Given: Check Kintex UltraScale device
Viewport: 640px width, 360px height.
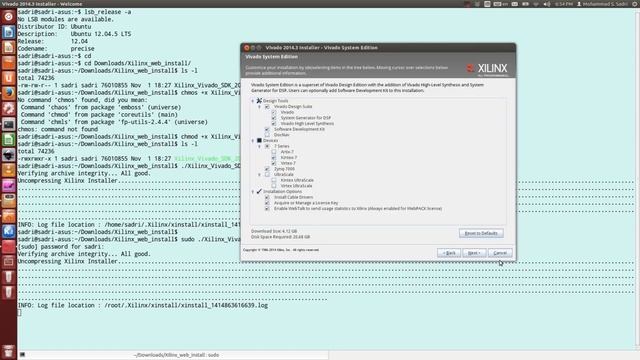Looking at the screenshot, I should (273, 180).
